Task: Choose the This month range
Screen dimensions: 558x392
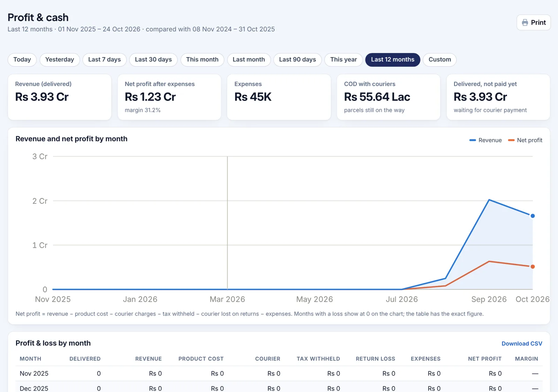Action: tap(202, 60)
